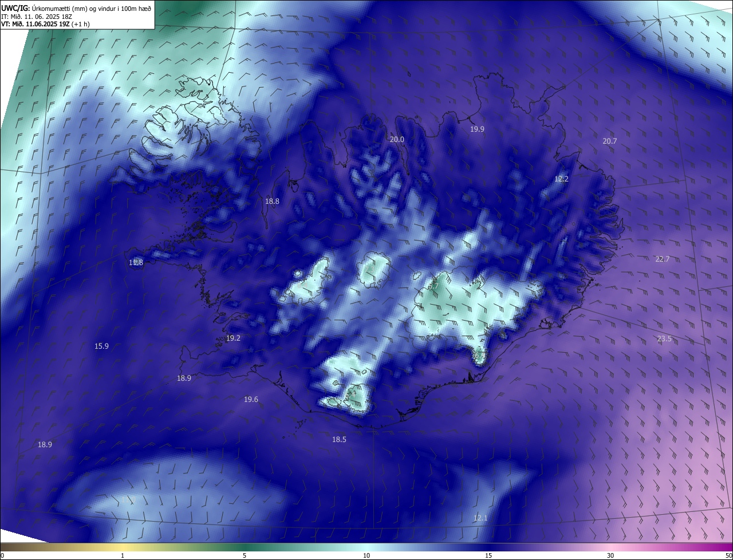This screenshot has height=560, width=733.
Task: Click the 0 tick on the color scale
Action: pos(2,555)
